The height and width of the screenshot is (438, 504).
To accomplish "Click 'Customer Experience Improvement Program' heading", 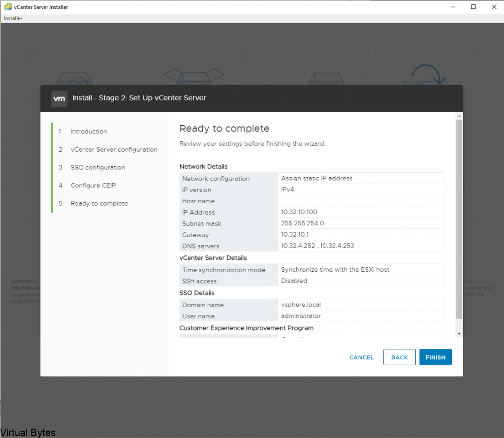I will pos(246,328).
